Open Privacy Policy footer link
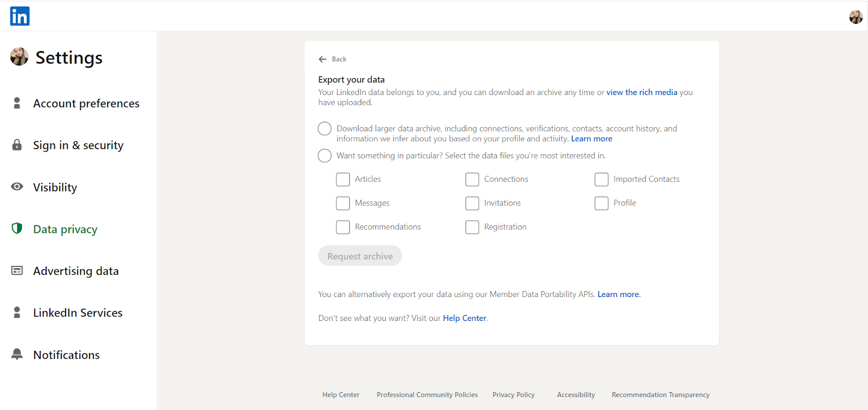 coord(513,395)
